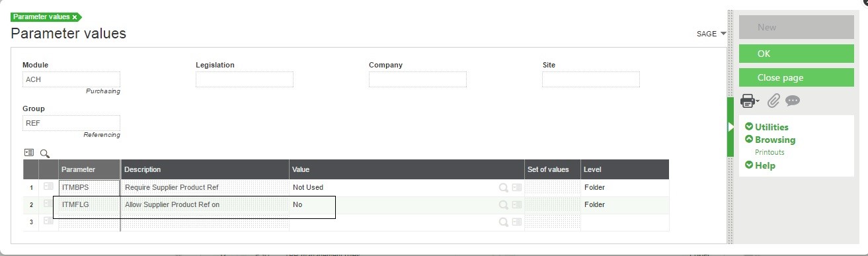Click the card view icon above the grid
868x256 pixels.
pyautogui.click(x=29, y=153)
